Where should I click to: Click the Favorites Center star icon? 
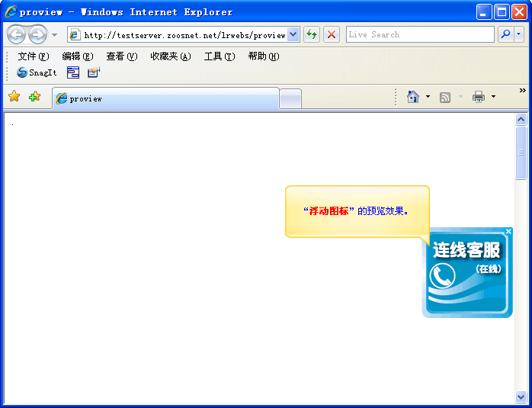[x=14, y=97]
